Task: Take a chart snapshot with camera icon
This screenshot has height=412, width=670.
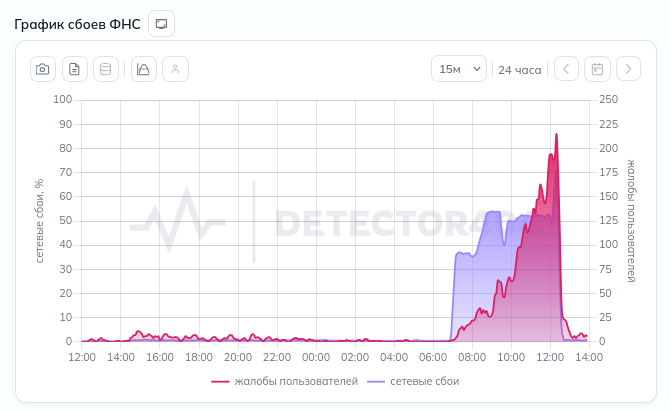Action: pos(43,69)
